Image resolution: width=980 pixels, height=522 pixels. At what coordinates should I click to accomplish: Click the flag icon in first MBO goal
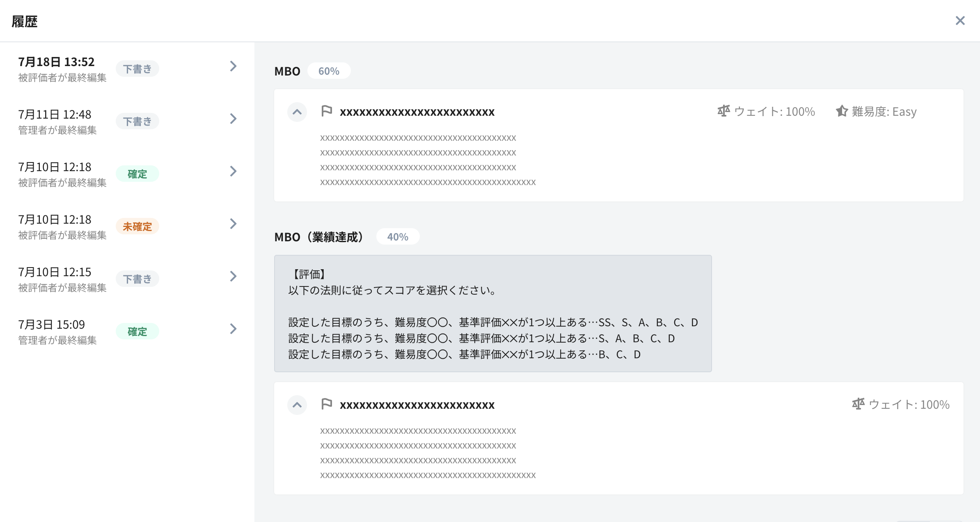coord(327,111)
